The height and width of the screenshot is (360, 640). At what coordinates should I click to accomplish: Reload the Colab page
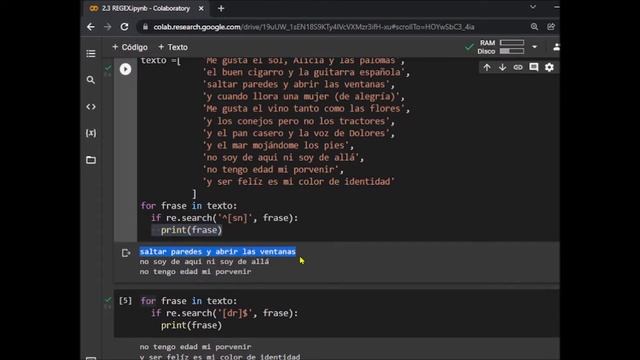point(124,27)
